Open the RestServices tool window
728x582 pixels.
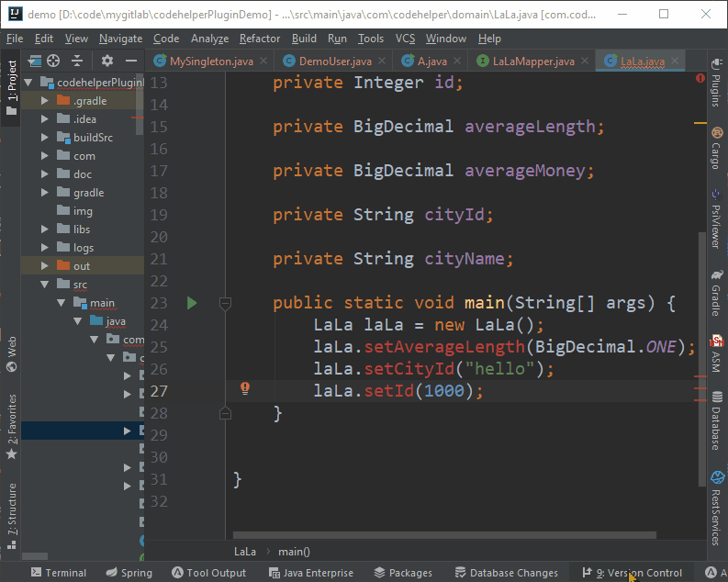[716, 509]
